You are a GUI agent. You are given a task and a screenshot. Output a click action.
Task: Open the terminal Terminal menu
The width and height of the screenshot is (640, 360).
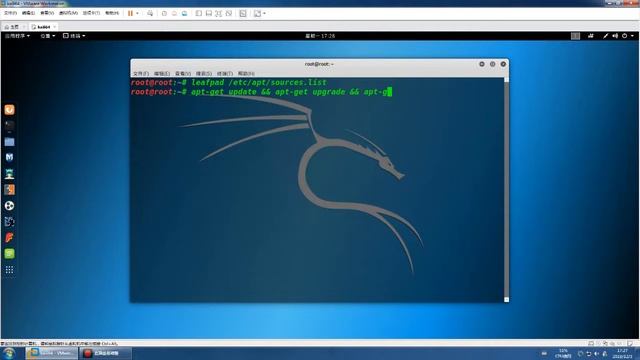(x=224, y=74)
